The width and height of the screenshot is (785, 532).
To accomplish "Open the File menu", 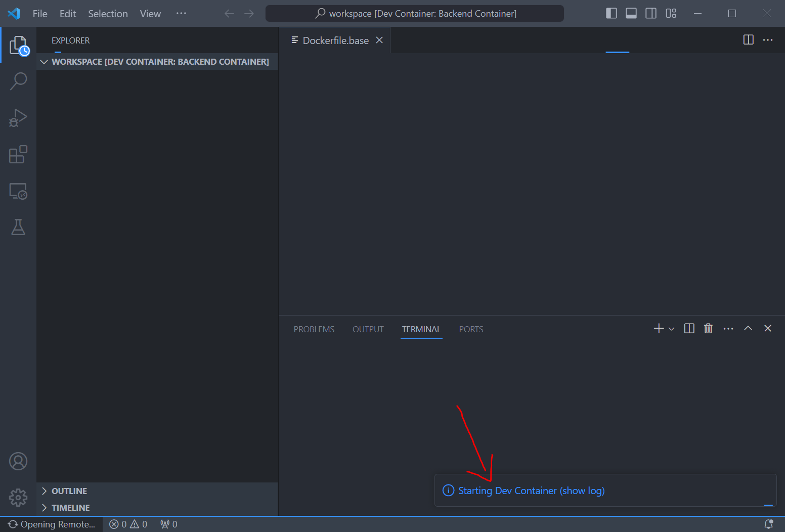I will [40, 14].
